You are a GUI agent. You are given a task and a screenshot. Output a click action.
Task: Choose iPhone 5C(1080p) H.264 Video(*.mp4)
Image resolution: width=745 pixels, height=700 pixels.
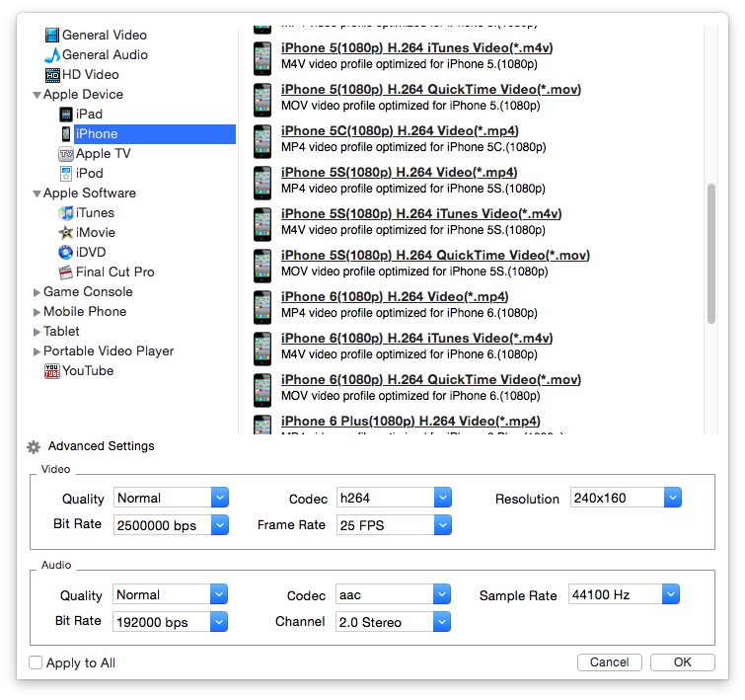pyautogui.click(x=400, y=131)
